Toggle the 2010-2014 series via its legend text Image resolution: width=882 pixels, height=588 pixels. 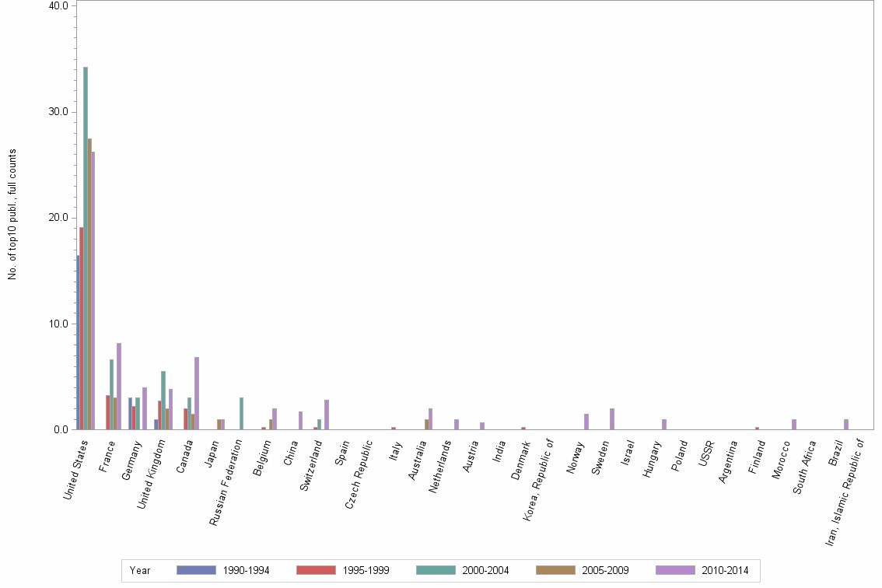725,570
